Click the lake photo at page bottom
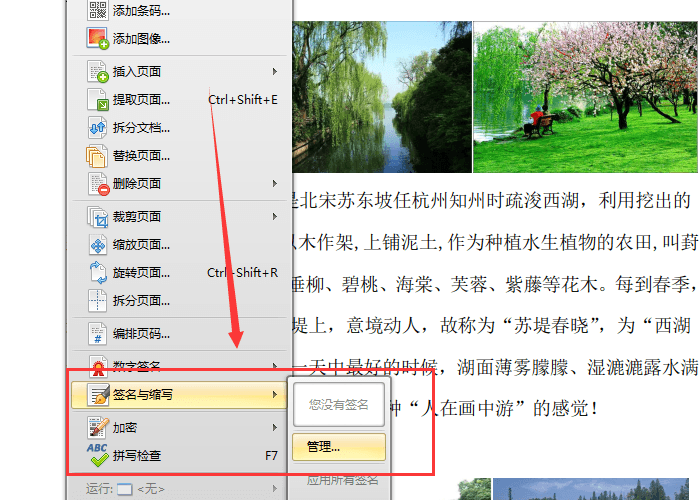 pyautogui.click(x=591, y=489)
